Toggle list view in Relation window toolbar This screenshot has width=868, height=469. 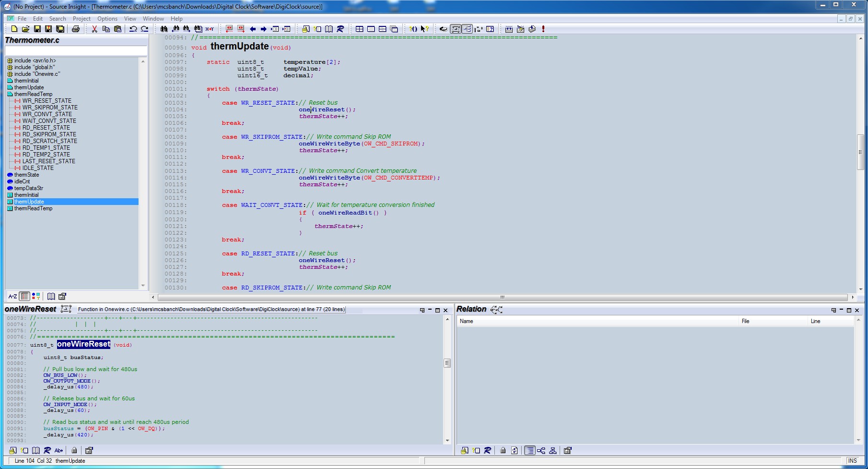529,450
